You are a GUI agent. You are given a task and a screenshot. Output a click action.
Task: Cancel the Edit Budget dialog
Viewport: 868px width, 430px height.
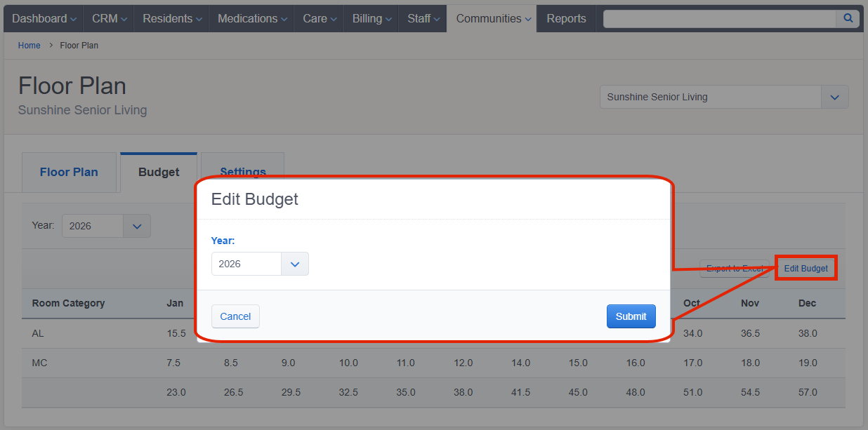tap(235, 316)
